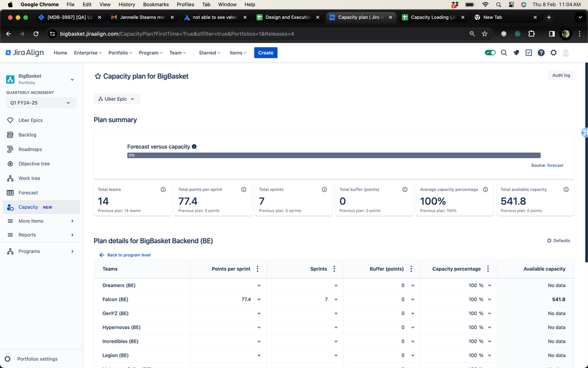Open the Uber Epic dropdown

tap(117, 99)
